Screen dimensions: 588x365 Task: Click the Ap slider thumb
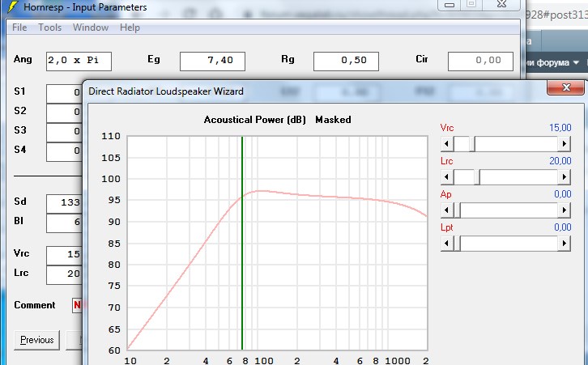(457, 210)
